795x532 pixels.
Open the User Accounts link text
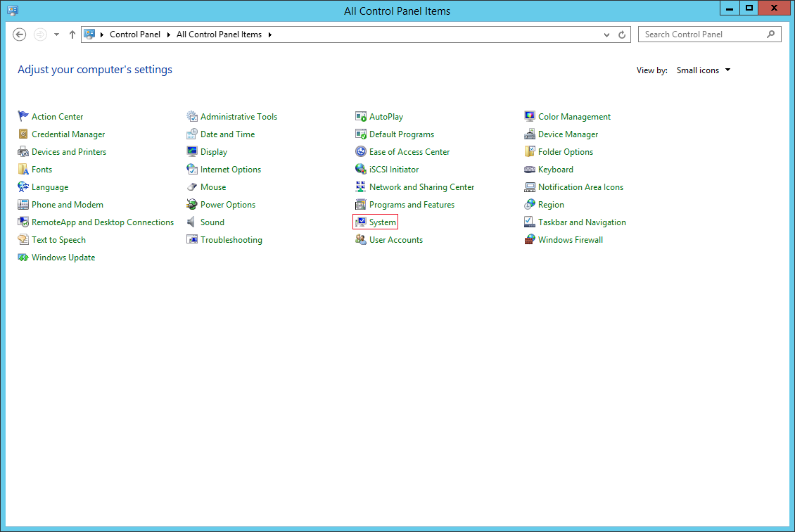point(396,239)
